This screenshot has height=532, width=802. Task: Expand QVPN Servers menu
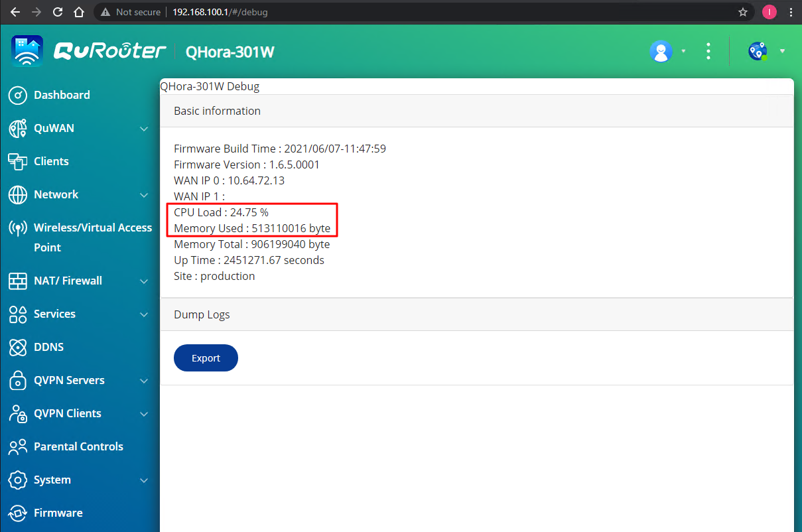(x=144, y=381)
